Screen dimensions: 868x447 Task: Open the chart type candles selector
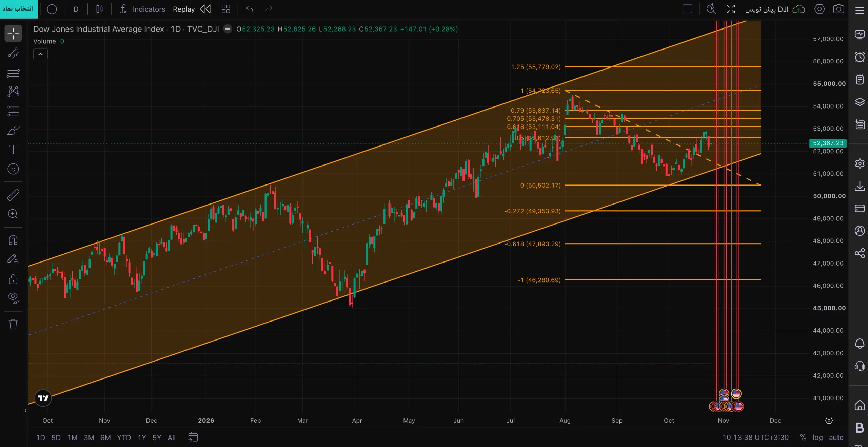[x=99, y=9]
